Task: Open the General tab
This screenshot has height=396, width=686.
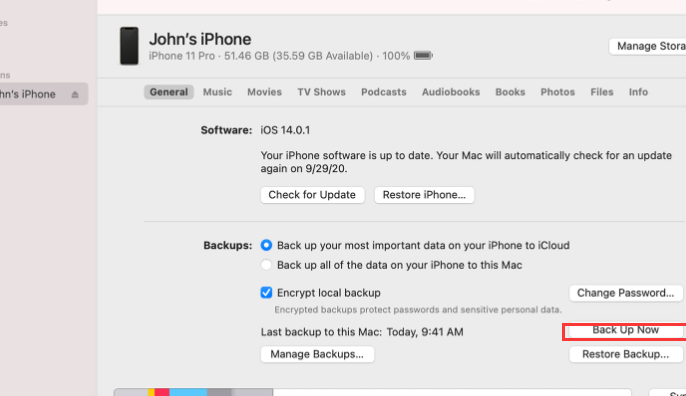Action: (x=169, y=92)
